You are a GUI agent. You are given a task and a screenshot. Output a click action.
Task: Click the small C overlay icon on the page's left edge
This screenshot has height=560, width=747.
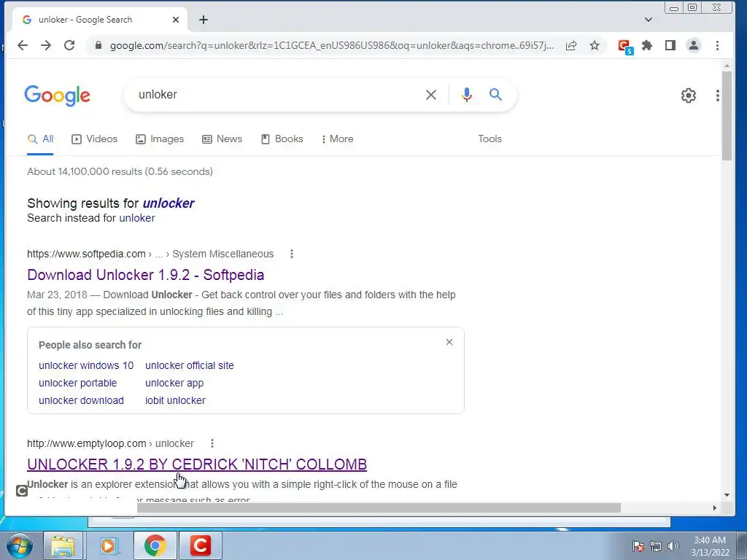point(22,491)
